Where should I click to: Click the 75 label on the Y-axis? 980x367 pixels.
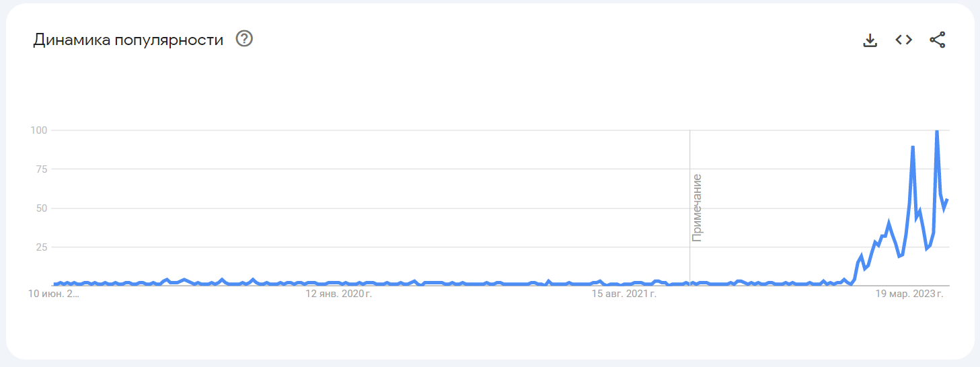click(x=42, y=169)
